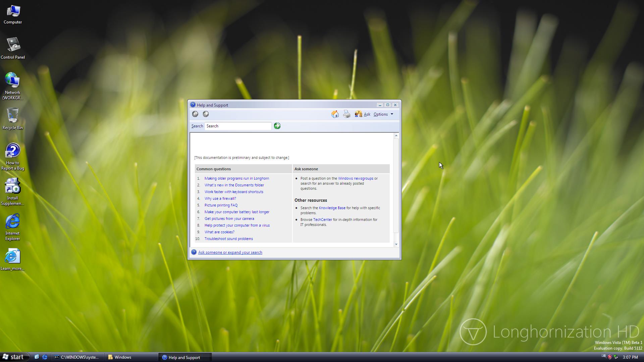The height and width of the screenshot is (362, 644).
Task: Click the Ask people icon
Action: click(358, 114)
